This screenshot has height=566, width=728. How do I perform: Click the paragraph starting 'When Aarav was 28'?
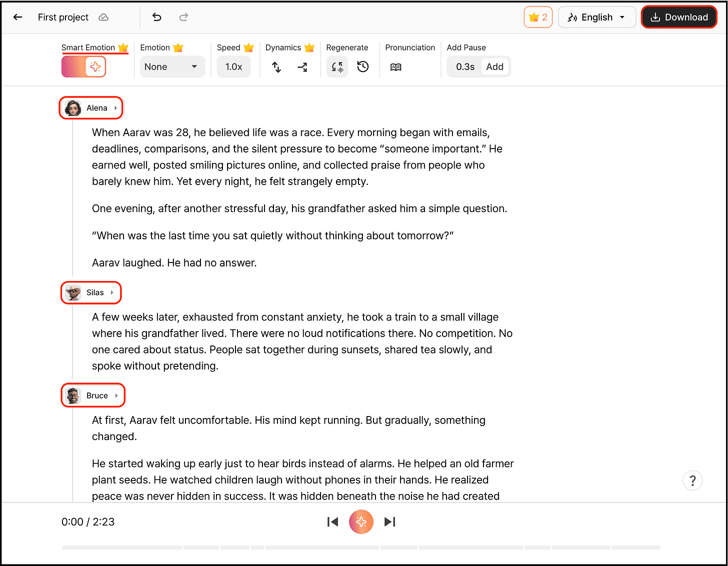[297, 157]
